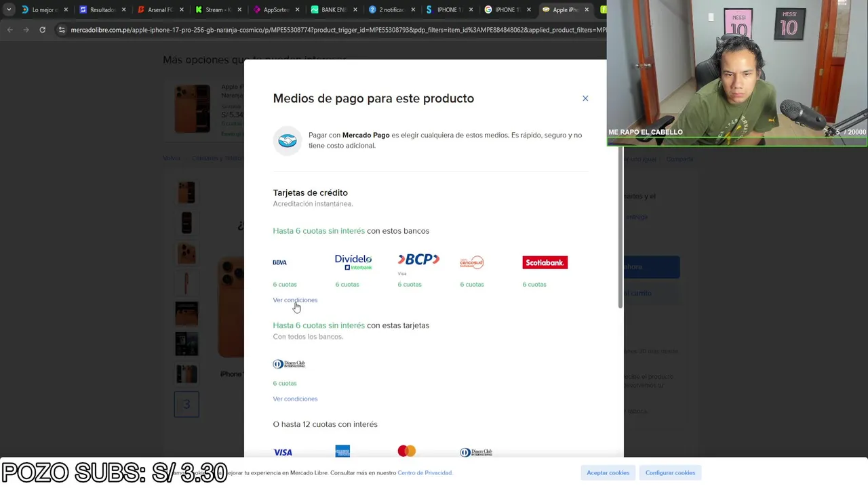The image size is (868, 488).
Task: Click 'Hasta 6 cuotas sin interés' con estos bancos
Action: click(x=319, y=230)
